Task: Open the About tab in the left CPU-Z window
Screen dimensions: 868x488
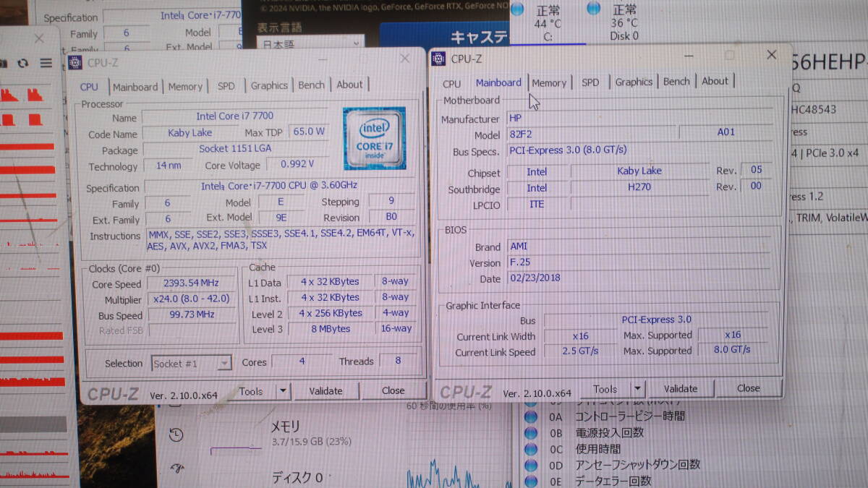Action: [349, 85]
